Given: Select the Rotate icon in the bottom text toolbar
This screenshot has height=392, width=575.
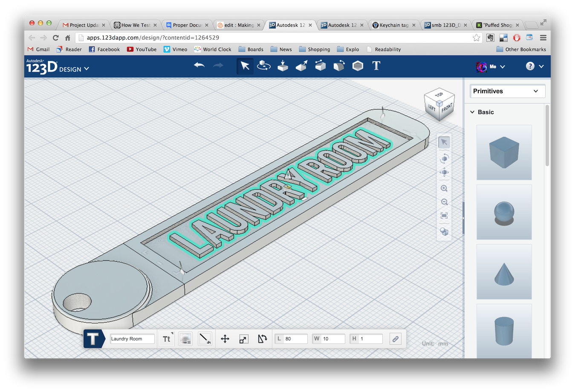Looking at the screenshot, I should pos(262,338).
